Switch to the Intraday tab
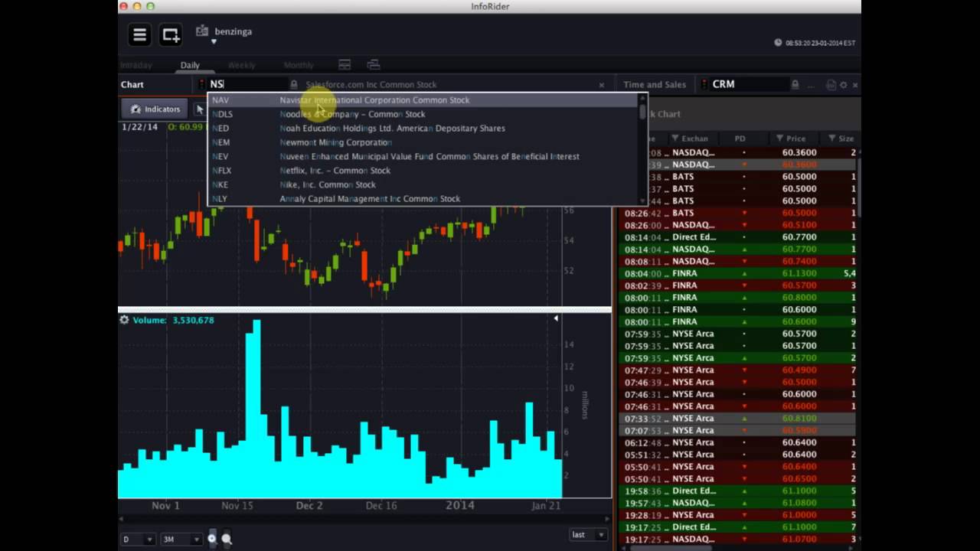Screen dimensions: 980x551 pos(136,65)
